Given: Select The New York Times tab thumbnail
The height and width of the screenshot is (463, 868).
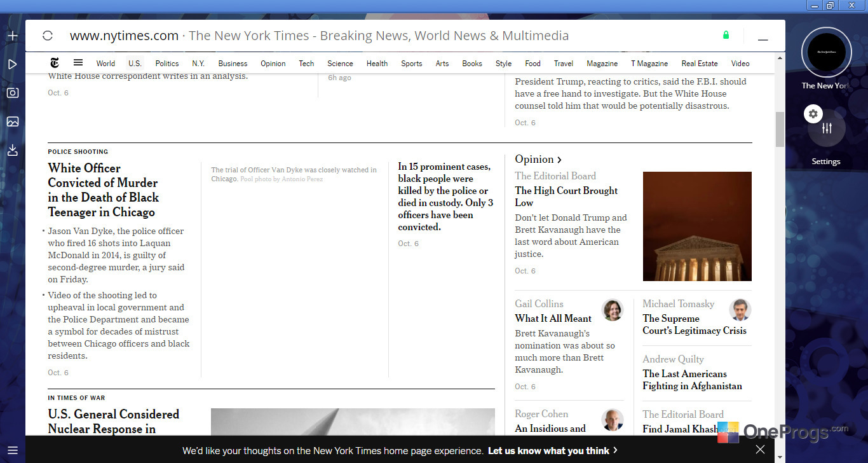Looking at the screenshot, I should coord(826,52).
